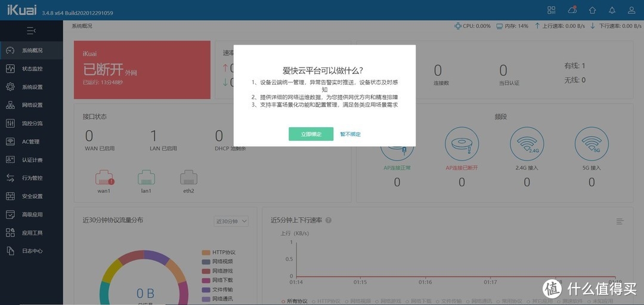
Task: Click the 当日认证 value
Action: (503, 70)
